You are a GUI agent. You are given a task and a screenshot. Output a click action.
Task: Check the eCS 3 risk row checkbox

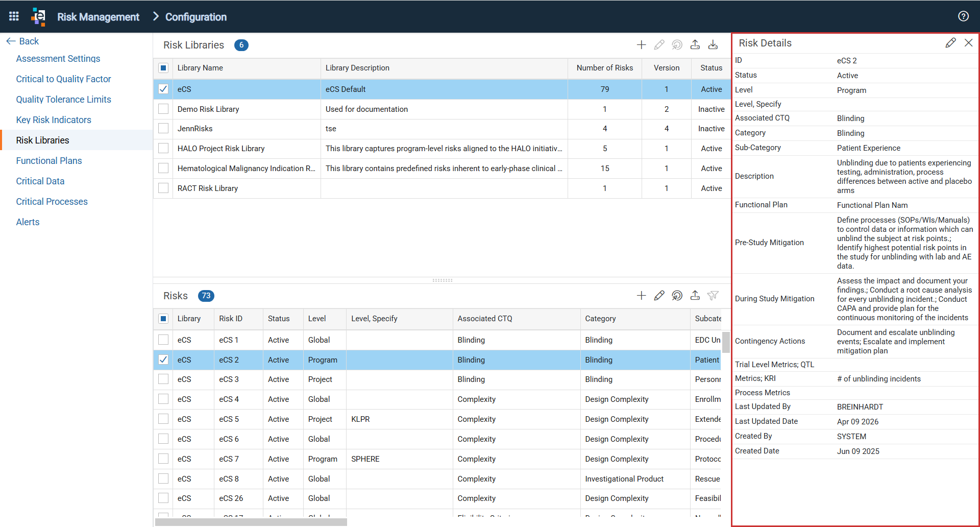click(x=163, y=379)
